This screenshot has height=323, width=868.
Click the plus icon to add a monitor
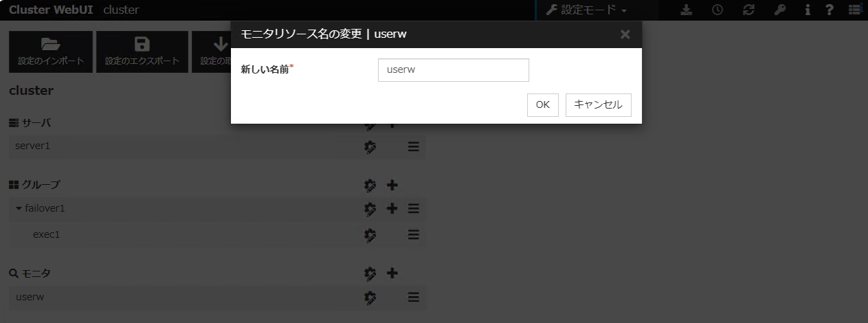click(392, 274)
